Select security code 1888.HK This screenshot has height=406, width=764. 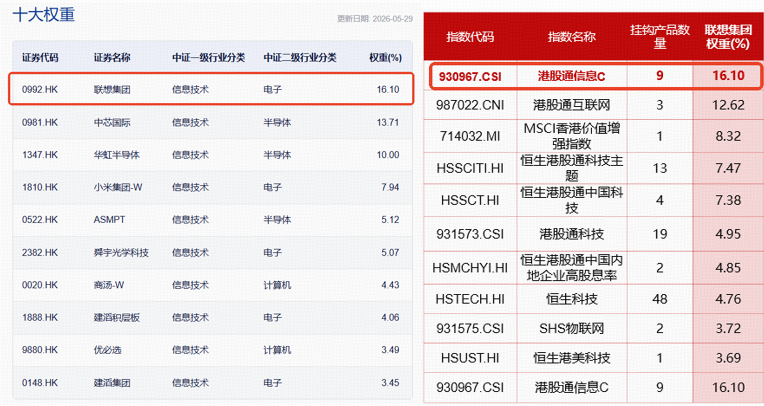click(x=40, y=317)
